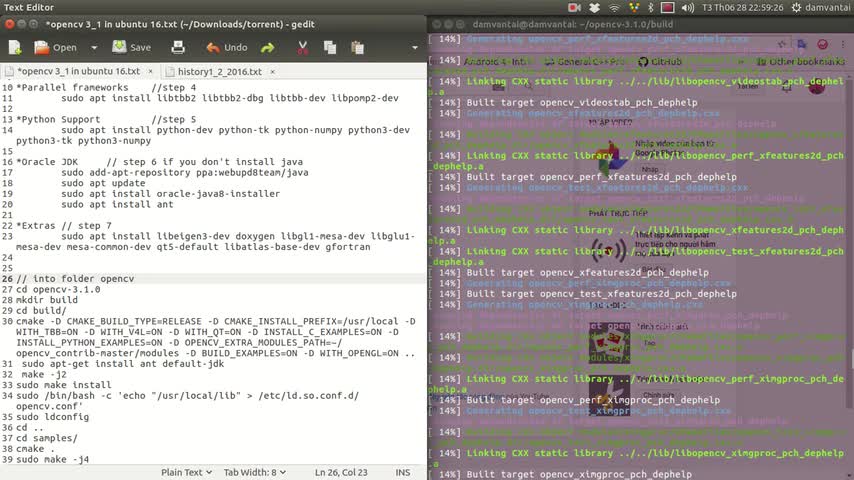The width and height of the screenshot is (854, 480).
Task: Click the line 'sudo apt install oracle-java8-installer'
Action: (x=170, y=194)
